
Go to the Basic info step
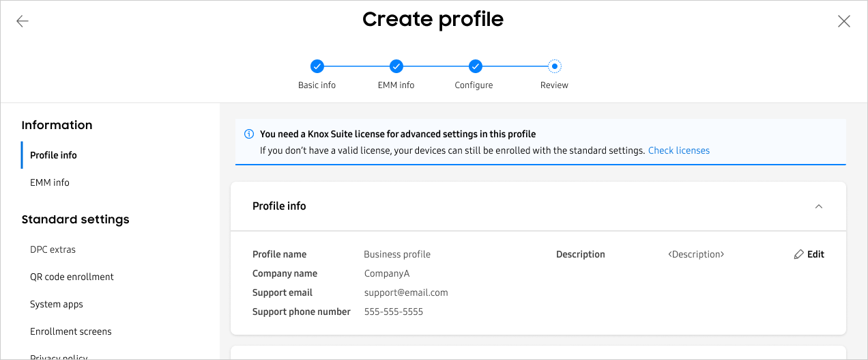[317, 66]
